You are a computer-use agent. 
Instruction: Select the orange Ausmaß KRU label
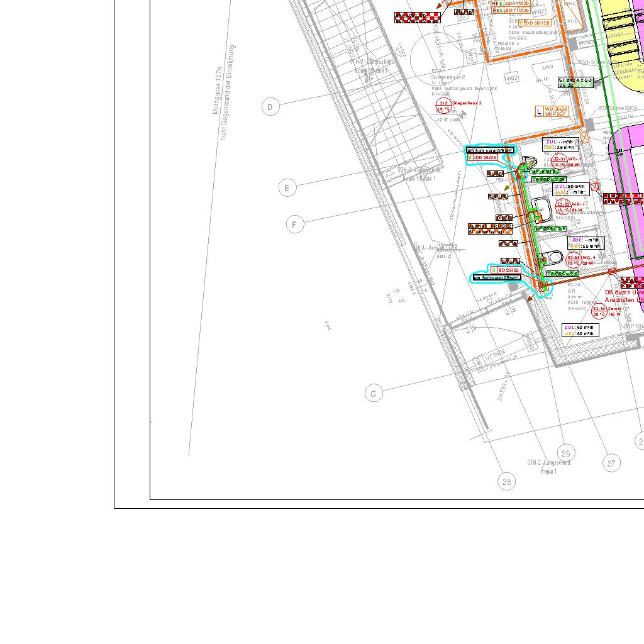point(489,228)
